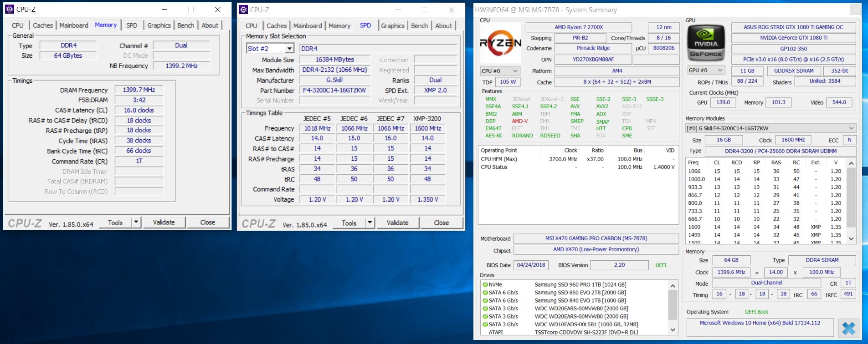Open CPU tab in second CPU-Z window
This screenshot has width=868, height=344.
[x=251, y=26]
